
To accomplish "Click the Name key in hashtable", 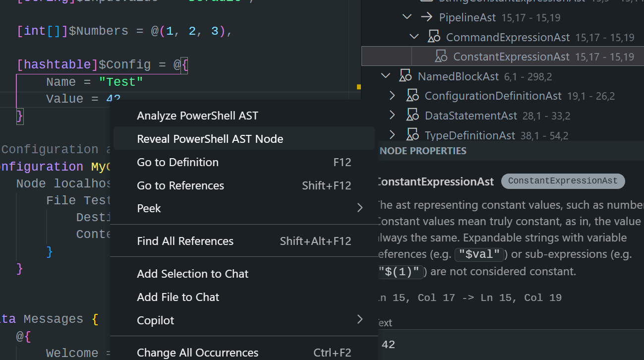I will point(61,82).
